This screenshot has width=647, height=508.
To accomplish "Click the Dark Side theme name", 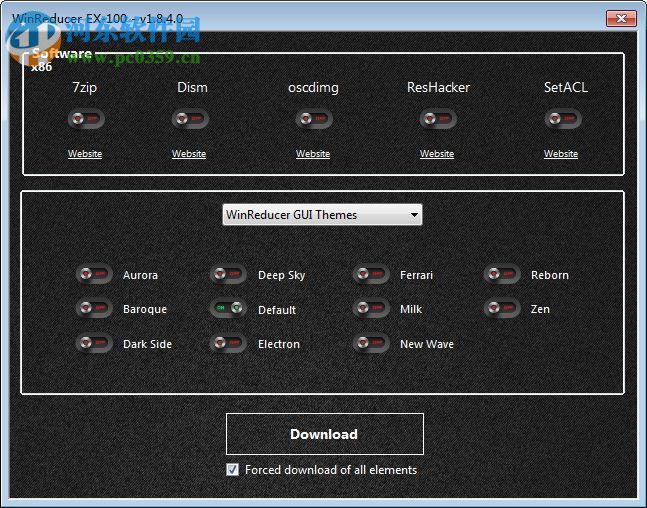I will (147, 344).
